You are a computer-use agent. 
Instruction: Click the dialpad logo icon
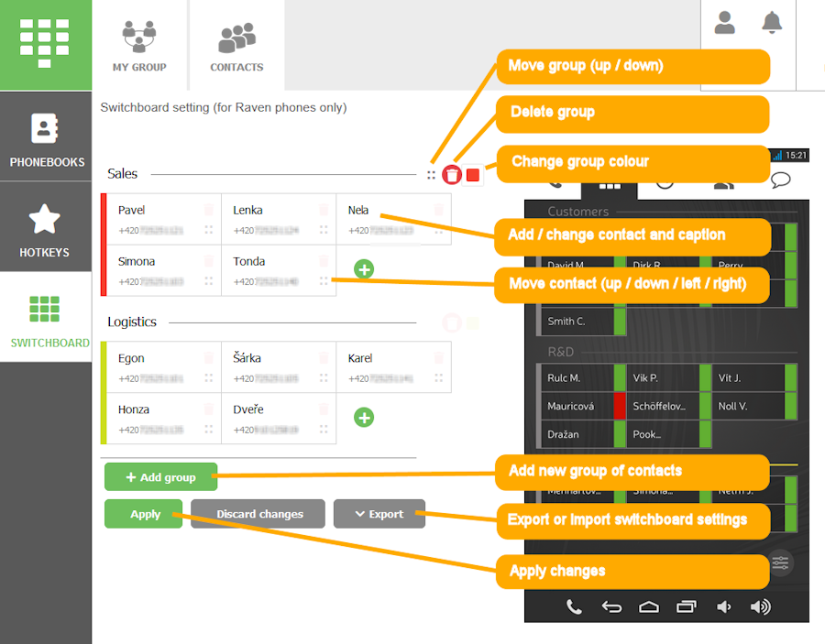pos(45,43)
